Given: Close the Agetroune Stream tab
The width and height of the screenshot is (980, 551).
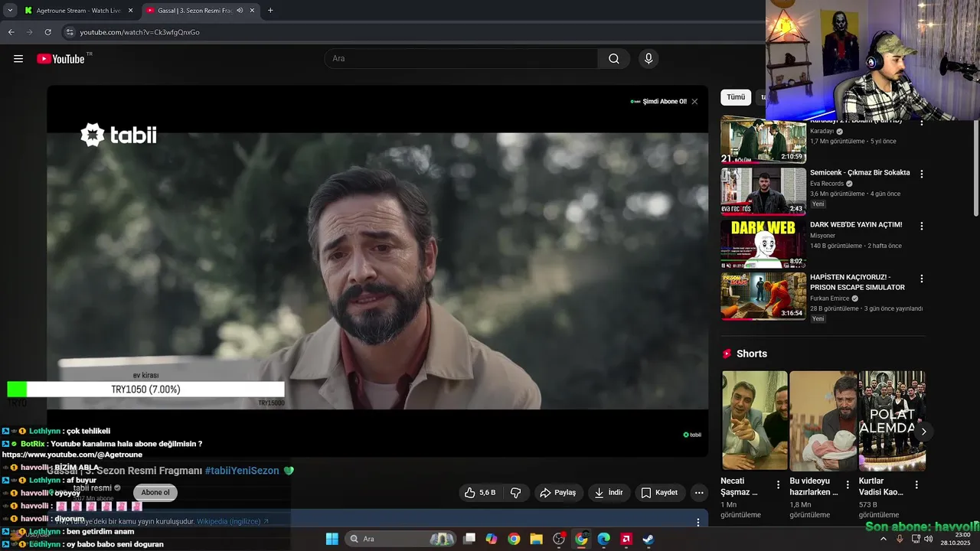Looking at the screenshot, I should point(130,11).
